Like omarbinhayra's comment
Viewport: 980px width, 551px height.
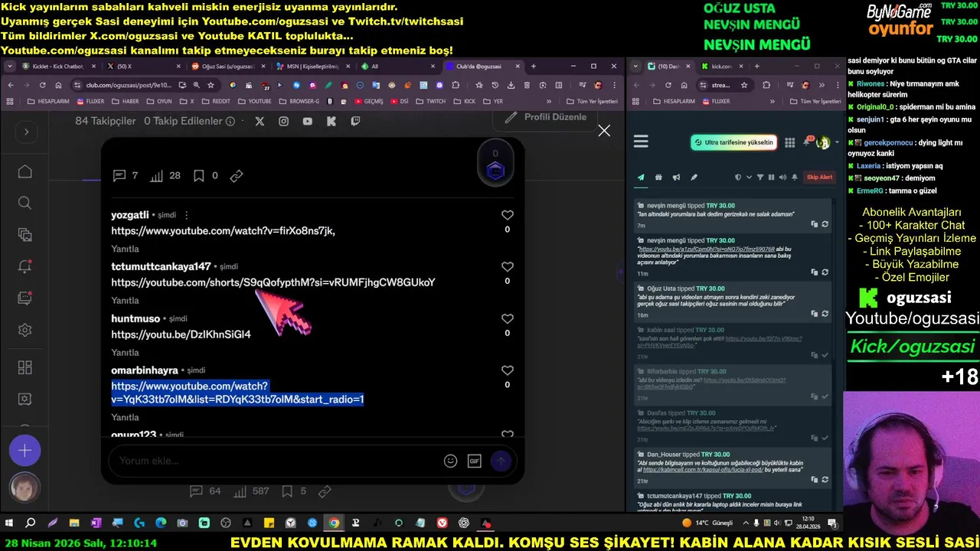click(507, 370)
